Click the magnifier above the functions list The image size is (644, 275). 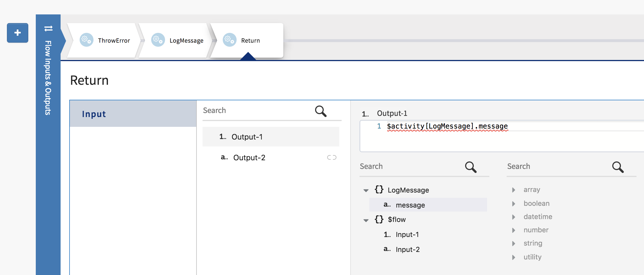pos(618,167)
